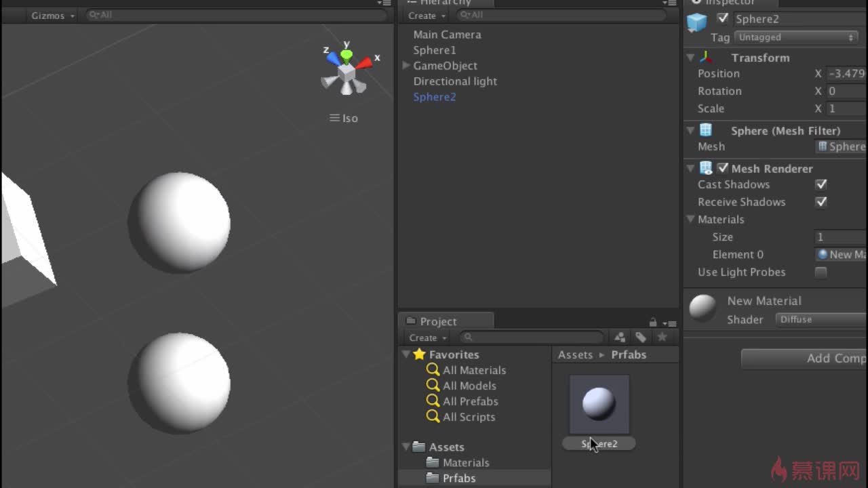The height and width of the screenshot is (488, 868).
Task: Click the green Y axis cone on the scene gizmo
Action: [347, 55]
